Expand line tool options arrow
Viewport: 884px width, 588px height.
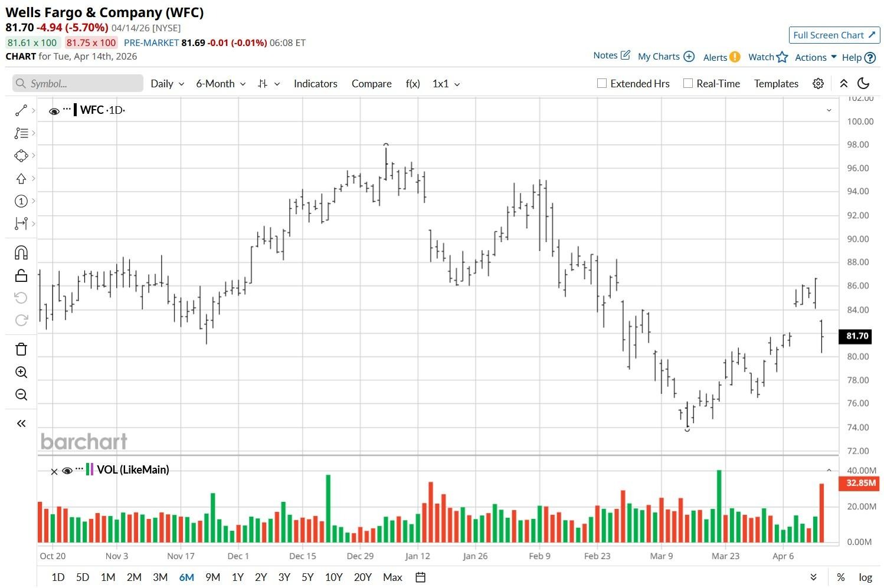click(34, 110)
